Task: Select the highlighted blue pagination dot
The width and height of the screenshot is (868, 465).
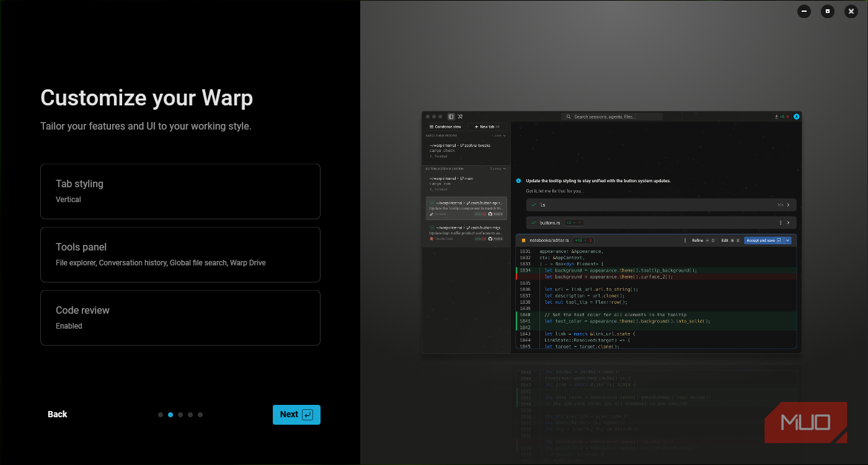Action: [x=170, y=415]
